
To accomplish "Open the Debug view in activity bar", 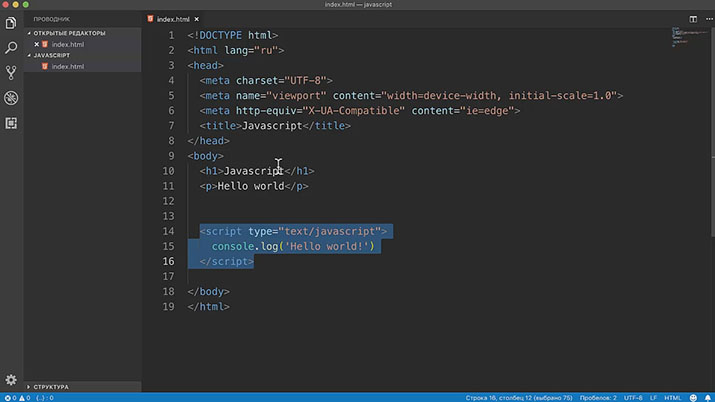I will 11,98.
